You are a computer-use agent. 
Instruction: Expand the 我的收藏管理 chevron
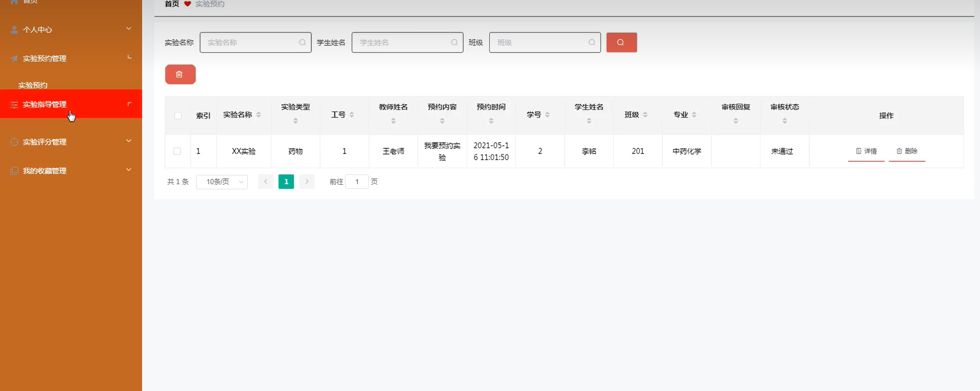pyautogui.click(x=129, y=170)
